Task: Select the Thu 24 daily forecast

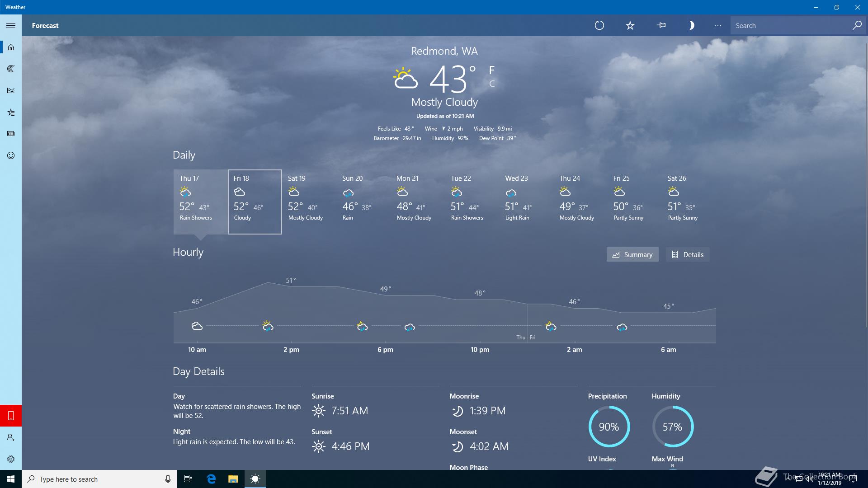Action: tap(580, 202)
